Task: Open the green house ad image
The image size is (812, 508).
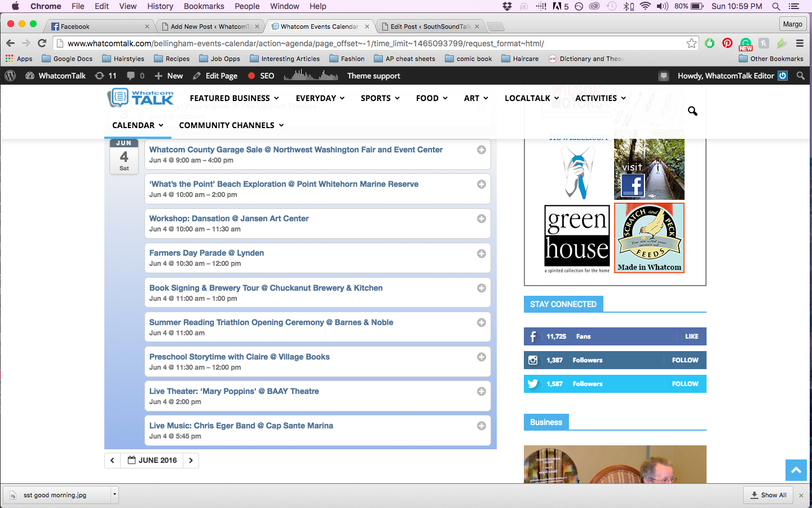Action: coord(577,239)
